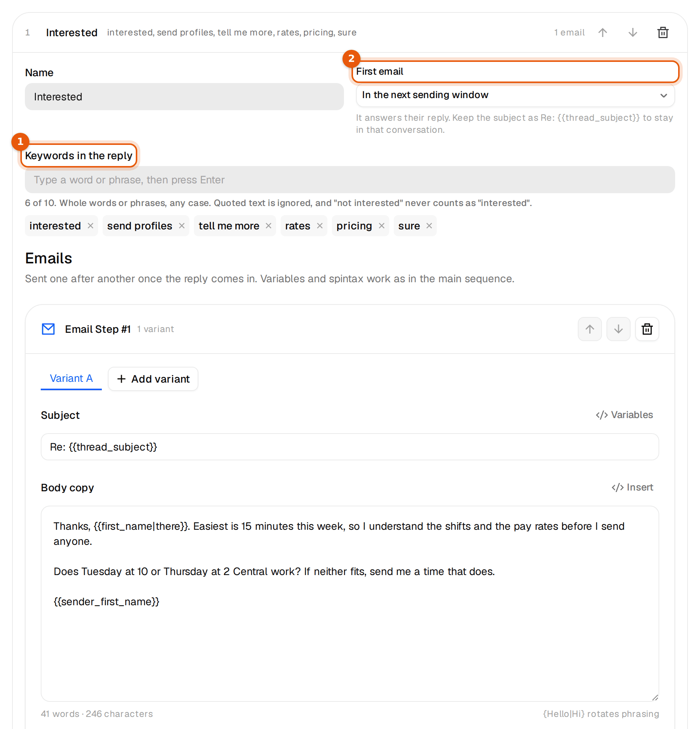The height and width of the screenshot is (729, 700).
Task: Click the 'First email' label
Action: point(379,71)
